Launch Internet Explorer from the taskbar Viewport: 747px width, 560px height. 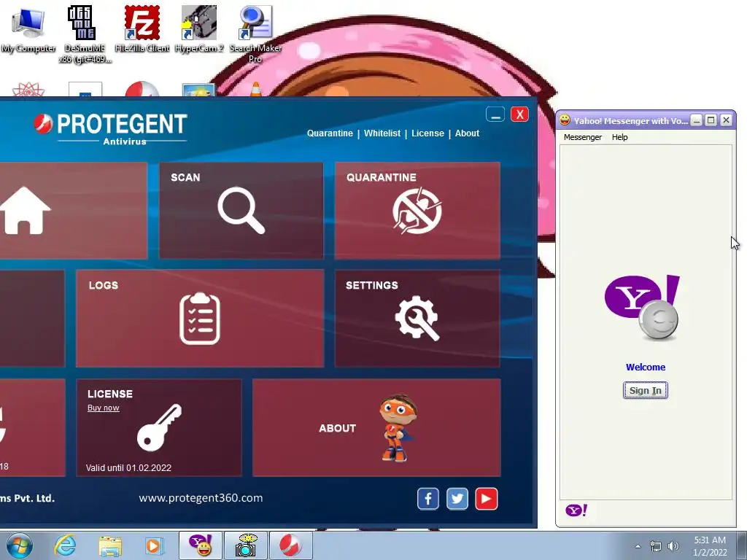(x=65, y=545)
